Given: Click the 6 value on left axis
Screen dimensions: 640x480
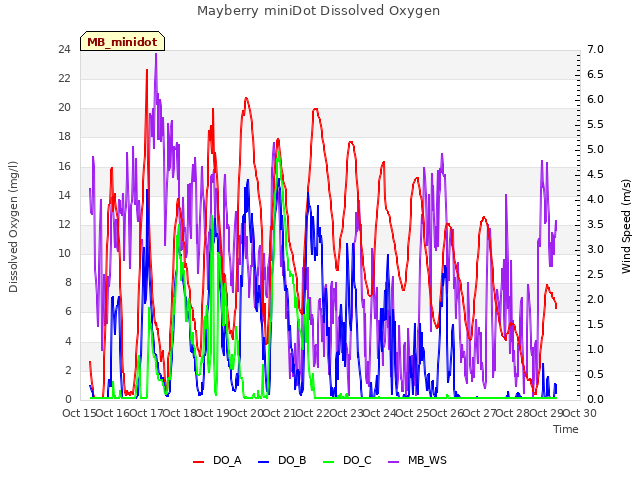Looking at the screenshot, I should (68, 312).
